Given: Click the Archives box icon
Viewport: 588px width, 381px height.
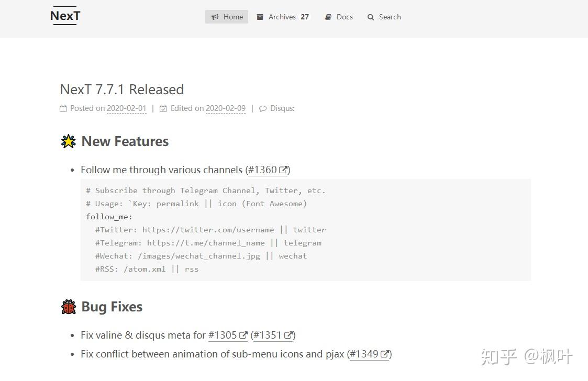Looking at the screenshot, I should point(260,17).
